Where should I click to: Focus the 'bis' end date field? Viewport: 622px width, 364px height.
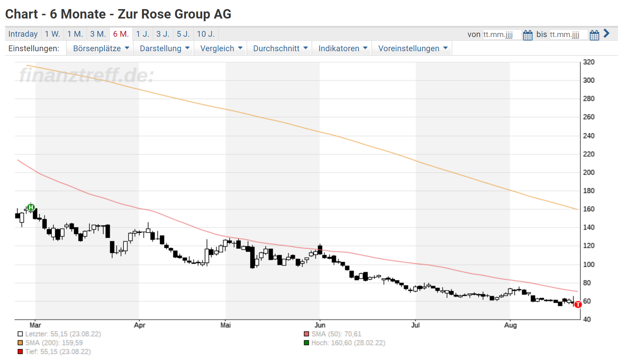pyautogui.click(x=568, y=35)
